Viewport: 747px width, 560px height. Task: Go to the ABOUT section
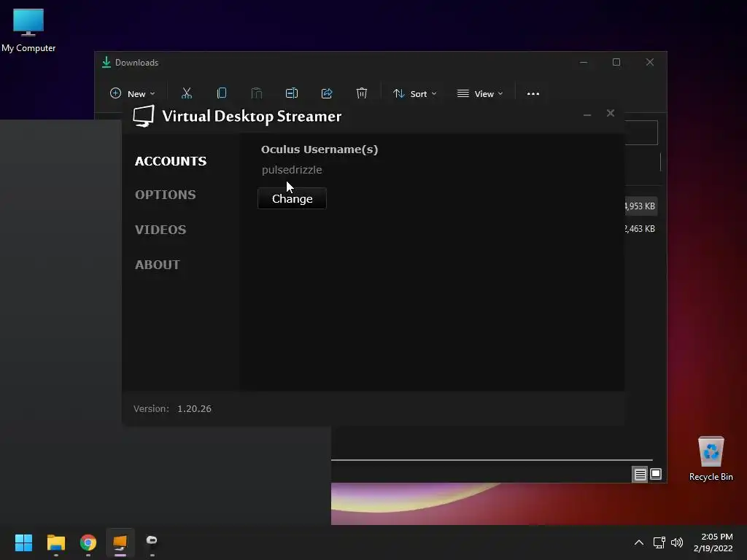click(158, 265)
